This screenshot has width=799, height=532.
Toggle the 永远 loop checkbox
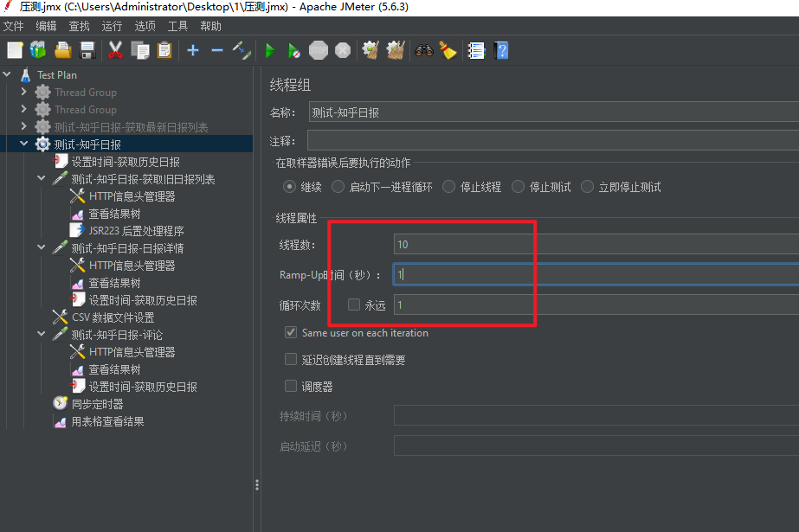[x=354, y=304]
